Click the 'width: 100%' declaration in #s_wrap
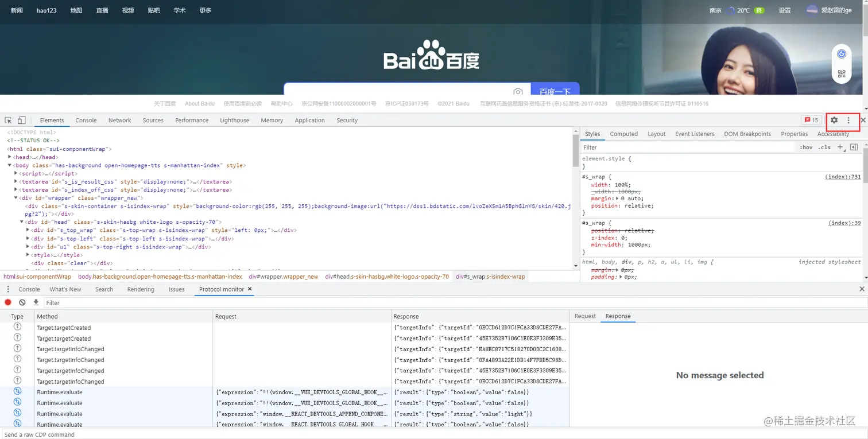 (611, 185)
